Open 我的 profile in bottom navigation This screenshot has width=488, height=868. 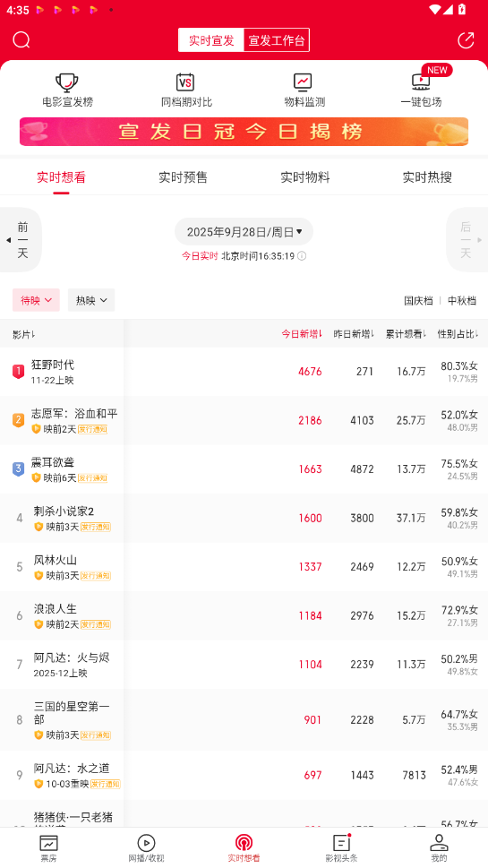tap(439, 848)
